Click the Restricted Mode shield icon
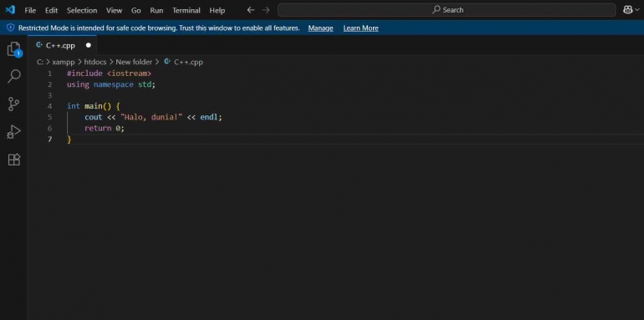Image resolution: width=644 pixels, height=320 pixels. pos(11,28)
